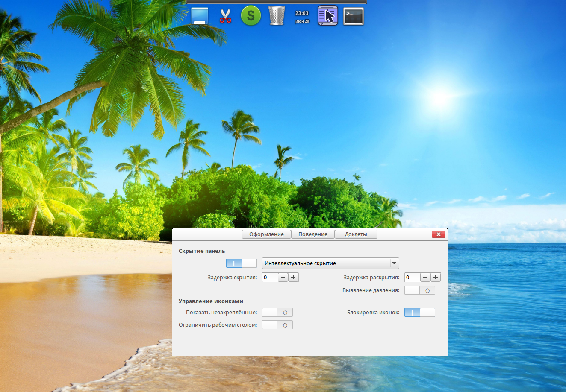This screenshot has width=566, height=392.
Task: Open the desktop icon in the dock
Action: coord(200,16)
